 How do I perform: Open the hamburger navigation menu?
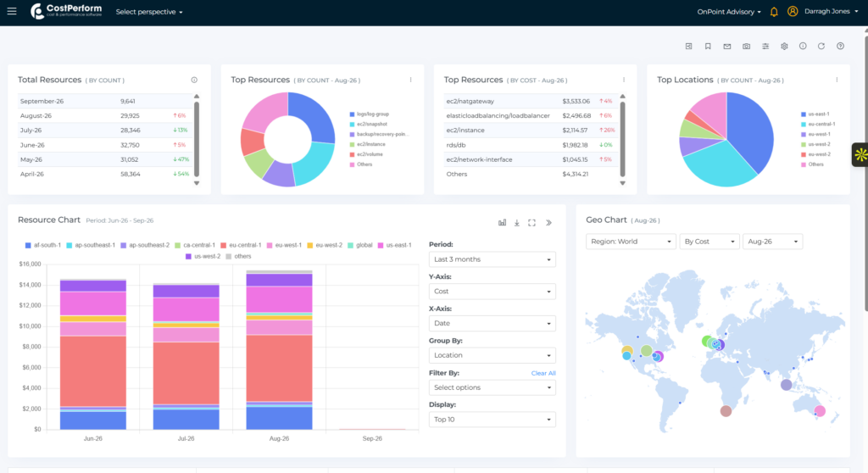pyautogui.click(x=12, y=11)
